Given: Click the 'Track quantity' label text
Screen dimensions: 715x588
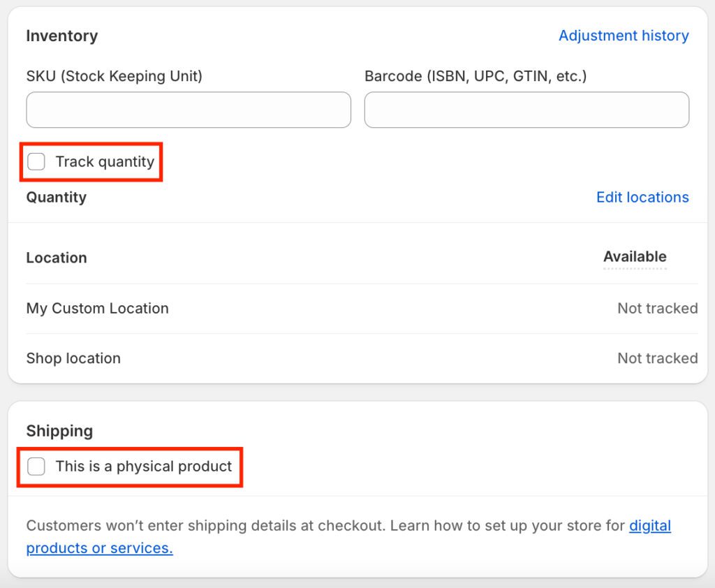Looking at the screenshot, I should coord(105,162).
